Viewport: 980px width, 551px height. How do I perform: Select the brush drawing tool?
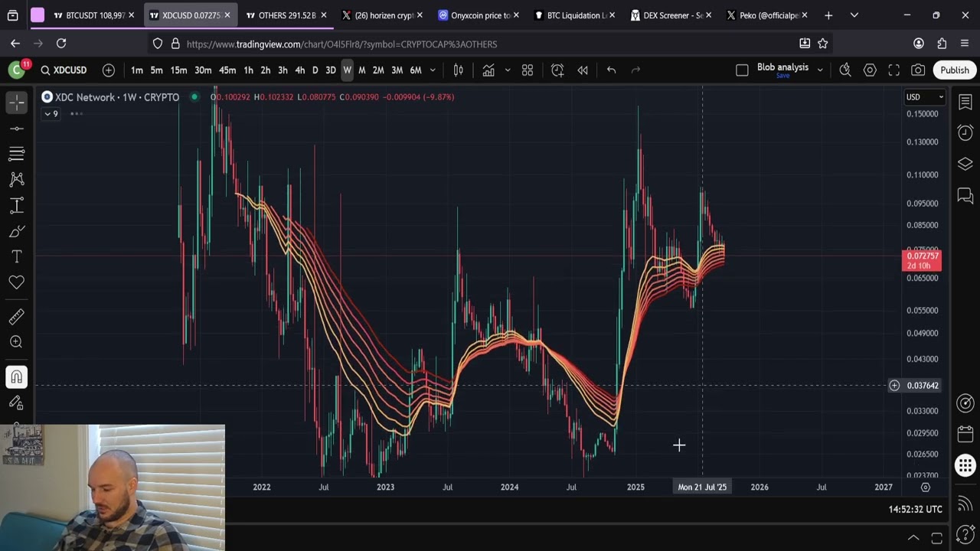coord(17,231)
